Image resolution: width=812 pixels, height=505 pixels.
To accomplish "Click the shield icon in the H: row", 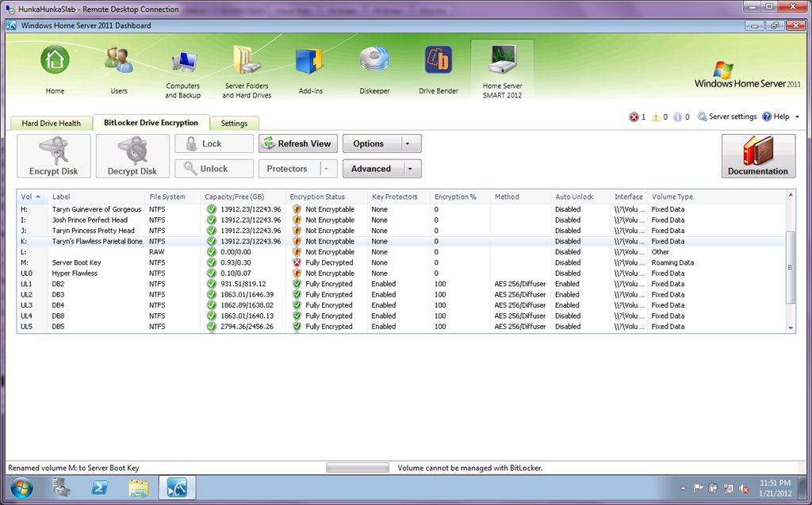I will pos(297,209).
